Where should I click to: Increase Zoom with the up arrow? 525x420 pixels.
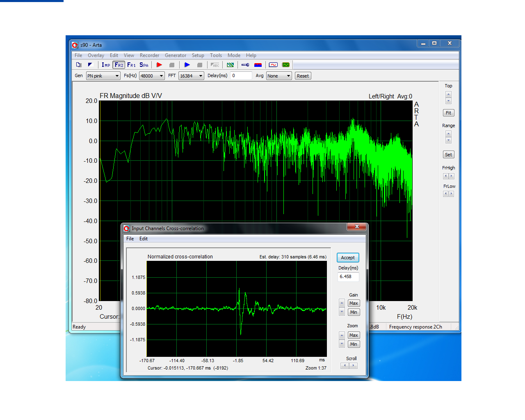tap(342, 335)
